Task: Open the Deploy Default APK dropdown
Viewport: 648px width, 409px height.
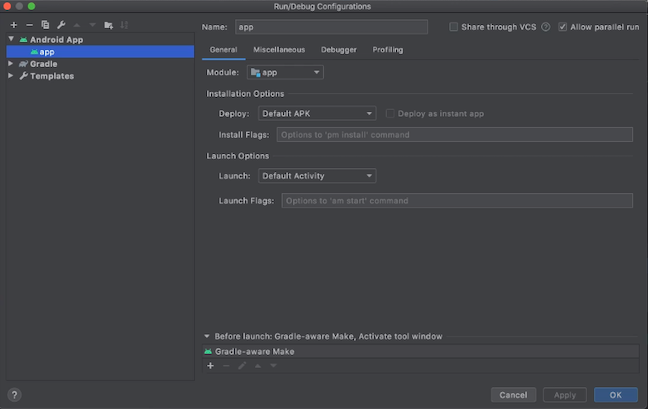Action: pos(316,114)
